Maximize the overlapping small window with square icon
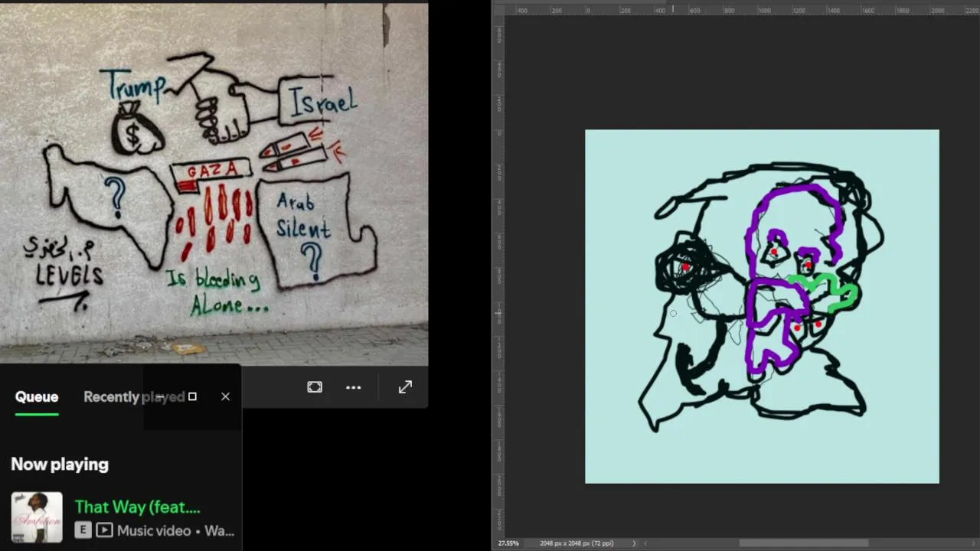The width and height of the screenshot is (980, 551). pos(192,396)
